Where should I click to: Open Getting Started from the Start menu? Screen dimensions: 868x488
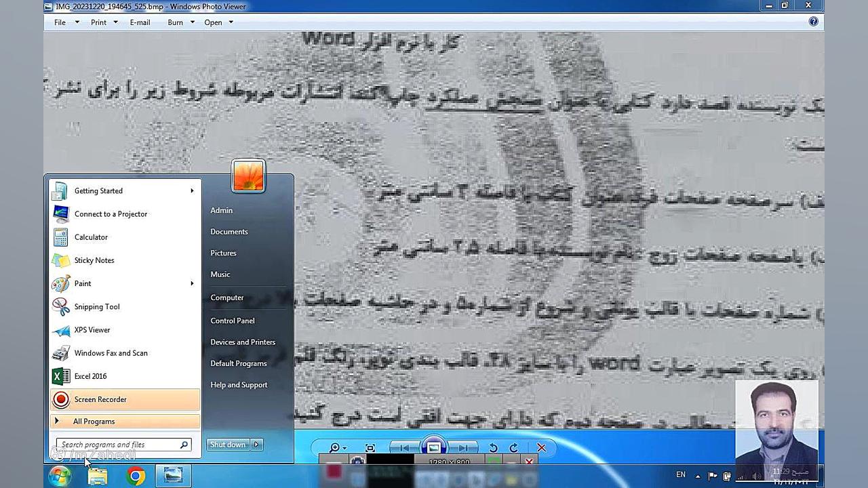125,190
